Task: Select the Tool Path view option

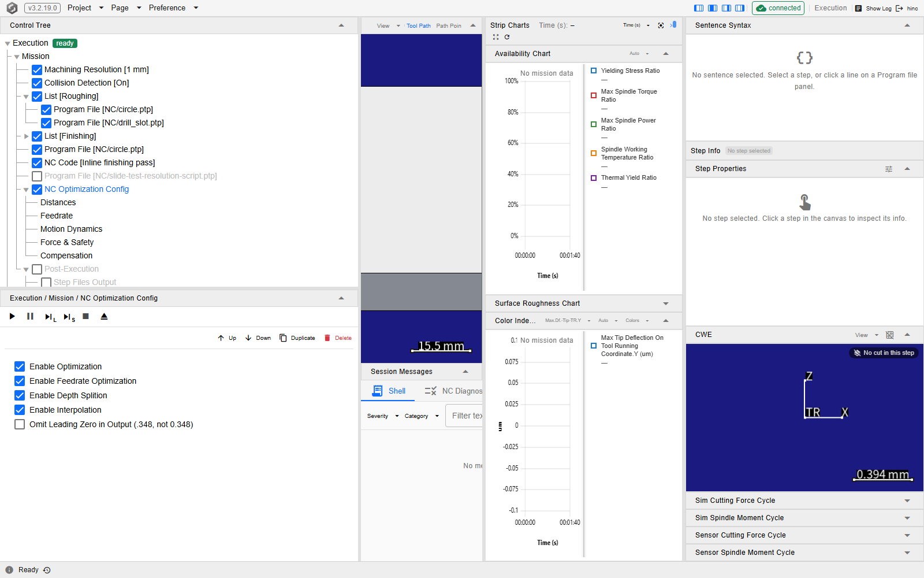Action: (x=419, y=26)
